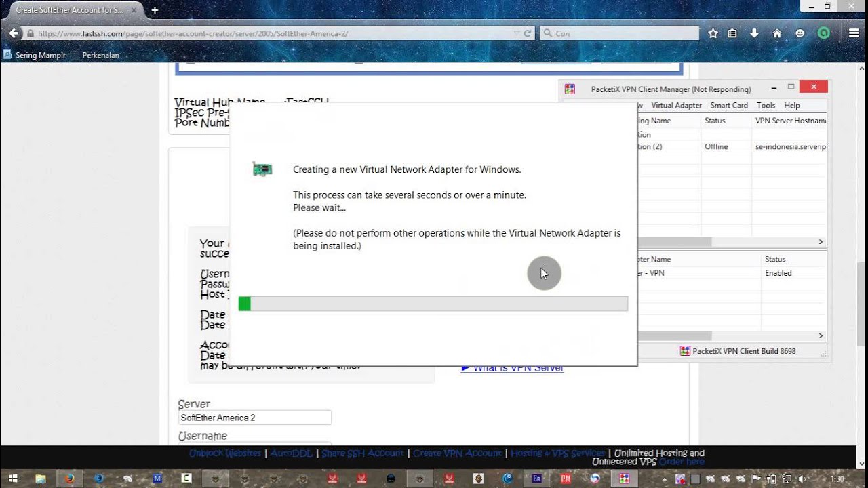Open Tools menu in PacketiX
Image resolution: width=868 pixels, height=488 pixels.
click(766, 105)
